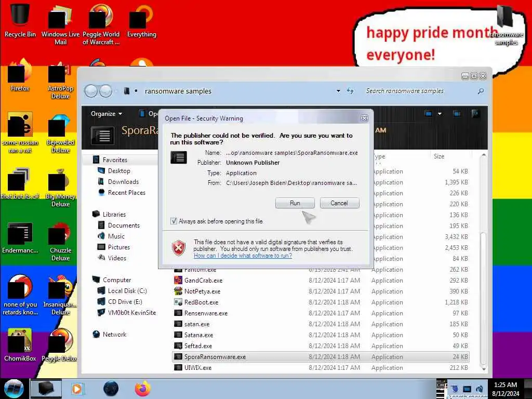
Task: Open Desktop under Favorites
Action: tap(119, 170)
